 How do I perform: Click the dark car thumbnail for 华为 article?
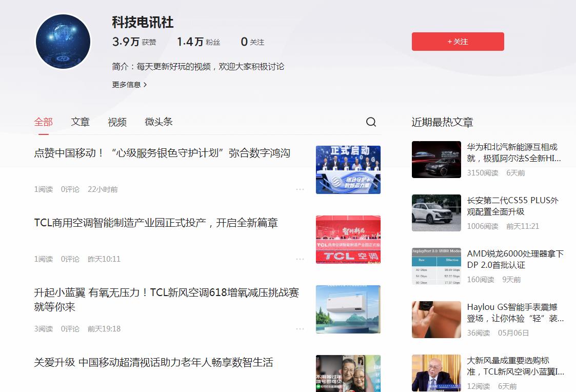[436, 160]
